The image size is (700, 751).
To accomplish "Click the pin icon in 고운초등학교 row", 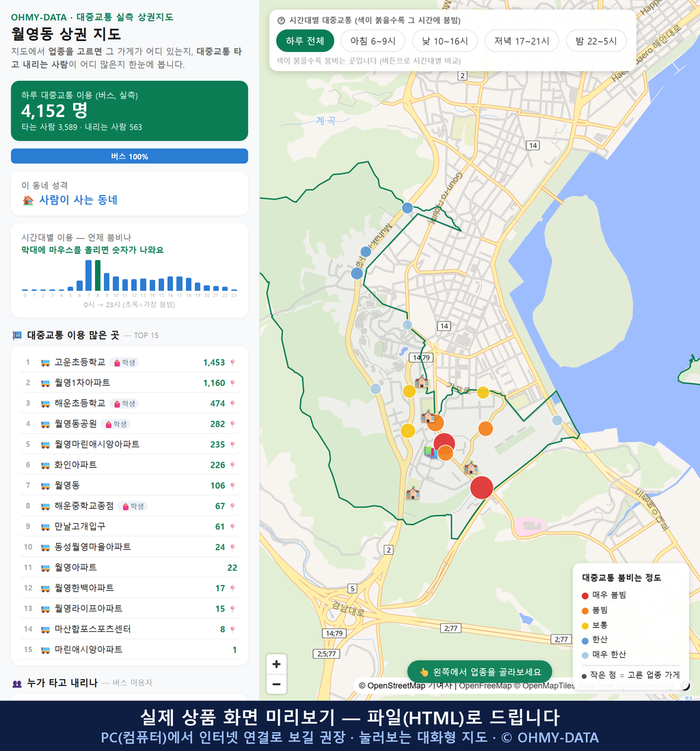I will [232, 363].
